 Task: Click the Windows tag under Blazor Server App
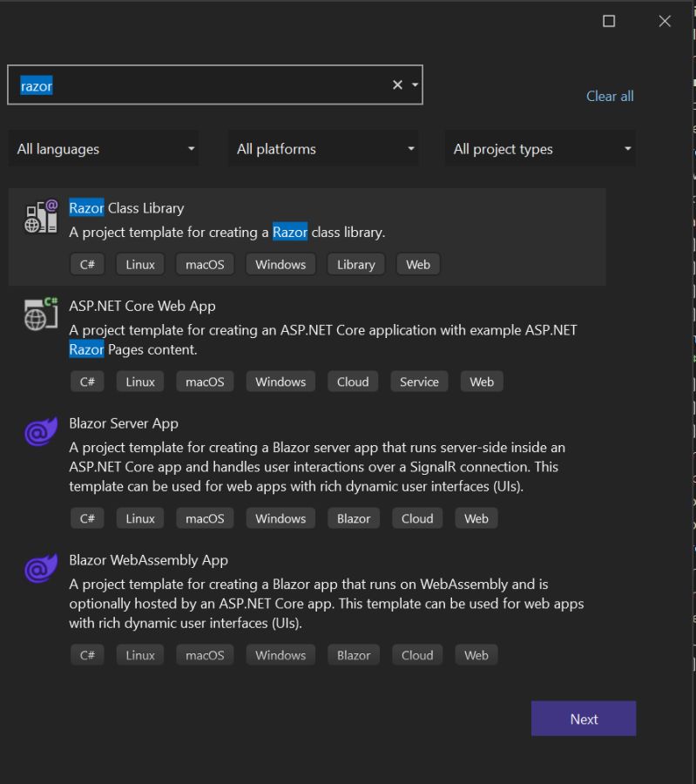click(x=280, y=518)
